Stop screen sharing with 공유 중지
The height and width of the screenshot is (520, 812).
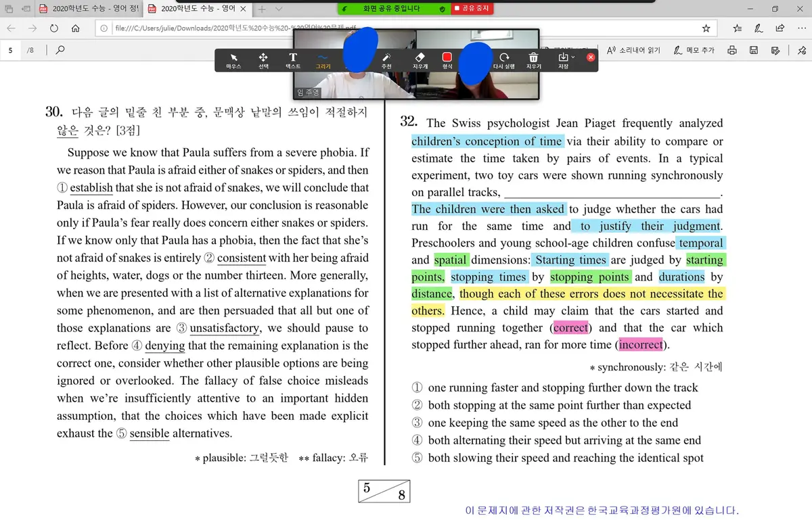point(472,9)
